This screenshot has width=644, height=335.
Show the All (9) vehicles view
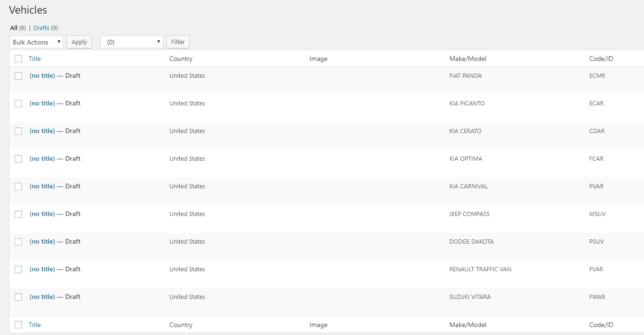click(x=18, y=28)
